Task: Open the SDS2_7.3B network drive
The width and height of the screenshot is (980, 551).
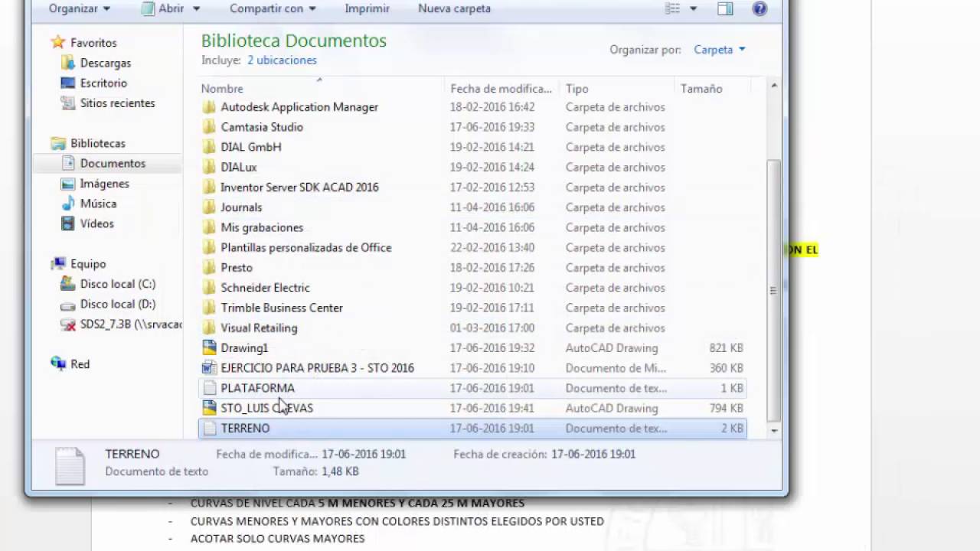Action: [121, 324]
